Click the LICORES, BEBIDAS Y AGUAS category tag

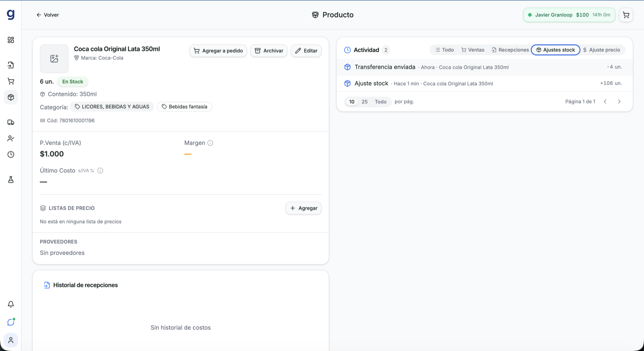[112, 107]
